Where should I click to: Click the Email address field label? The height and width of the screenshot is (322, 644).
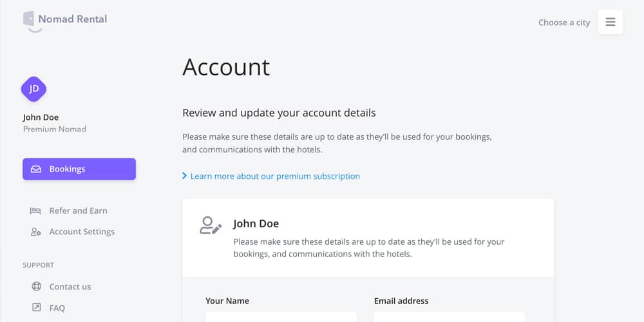point(401,301)
